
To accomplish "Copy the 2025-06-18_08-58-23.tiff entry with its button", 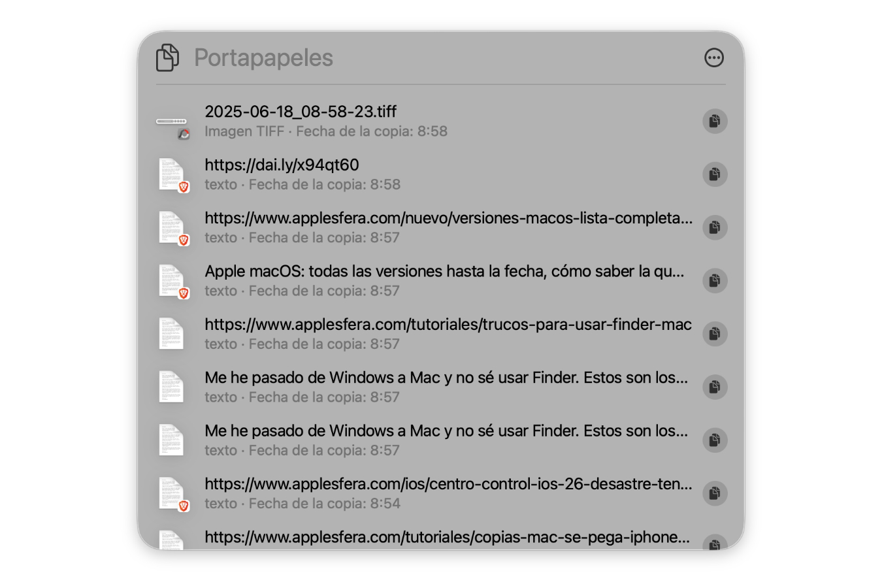I will coord(715,121).
